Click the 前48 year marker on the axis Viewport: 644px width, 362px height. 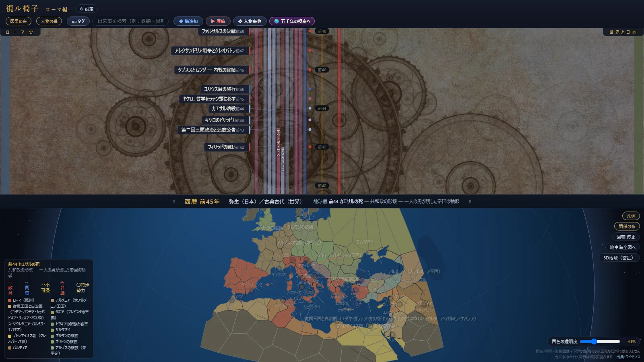point(322,31)
